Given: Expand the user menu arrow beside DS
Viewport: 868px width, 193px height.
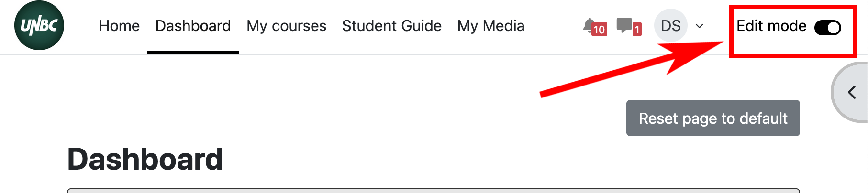Looking at the screenshot, I should tap(699, 26).
